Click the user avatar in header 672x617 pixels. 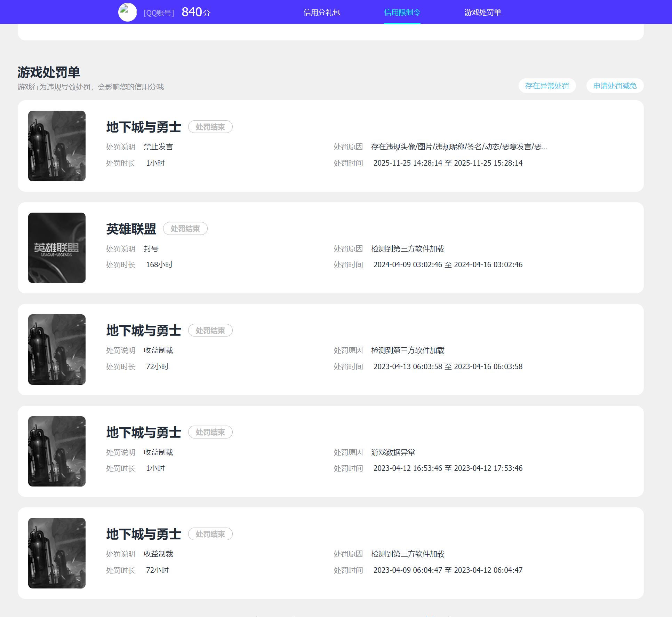click(x=128, y=13)
